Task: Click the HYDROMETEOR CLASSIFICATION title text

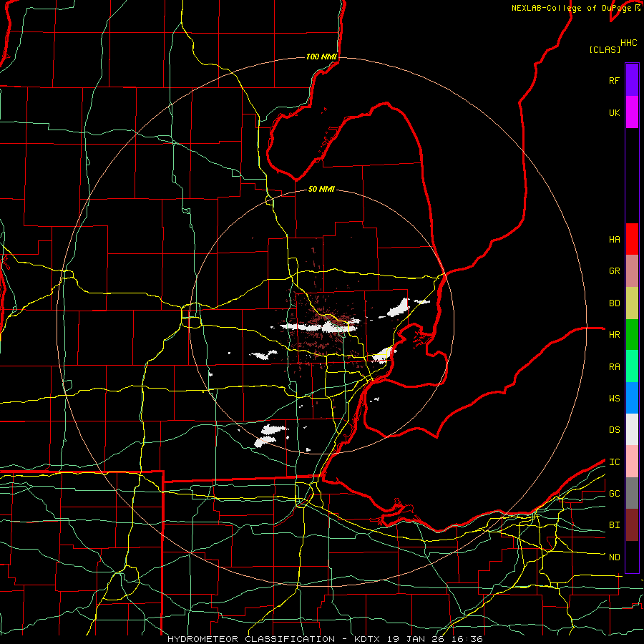Action: coord(251,639)
